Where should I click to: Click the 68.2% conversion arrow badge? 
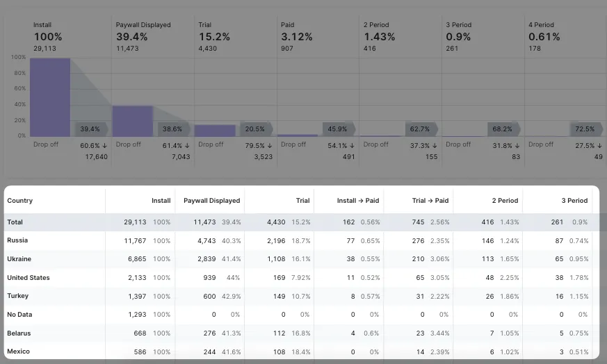[x=503, y=129]
